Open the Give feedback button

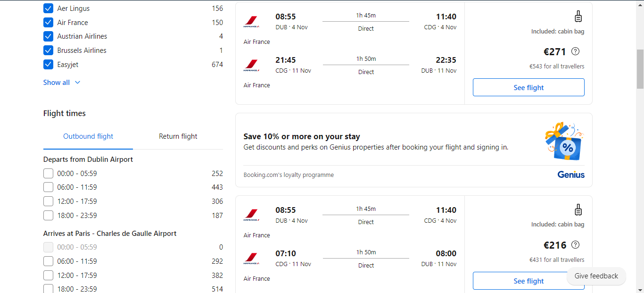coord(596,276)
